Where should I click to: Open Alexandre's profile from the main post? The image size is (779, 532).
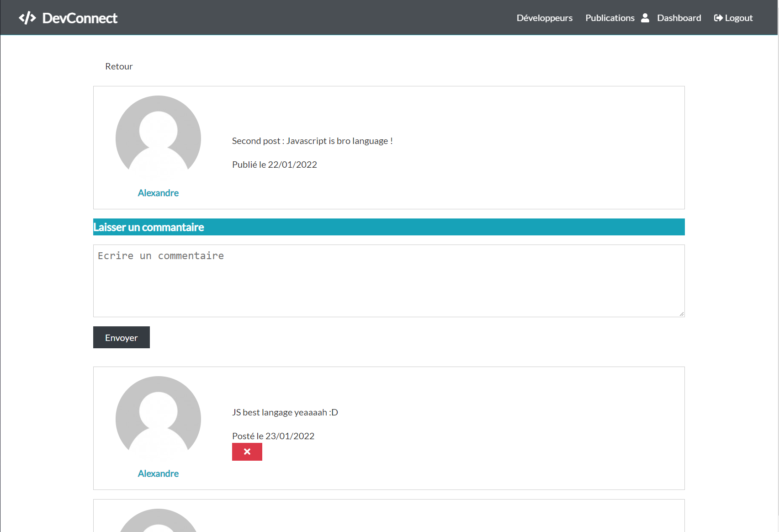(158, 192)
